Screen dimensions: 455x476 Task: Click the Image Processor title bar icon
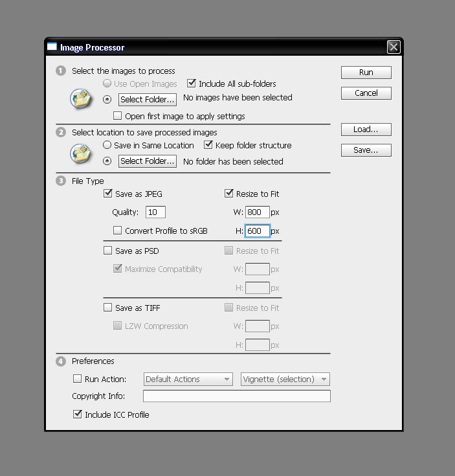[52, 47]
